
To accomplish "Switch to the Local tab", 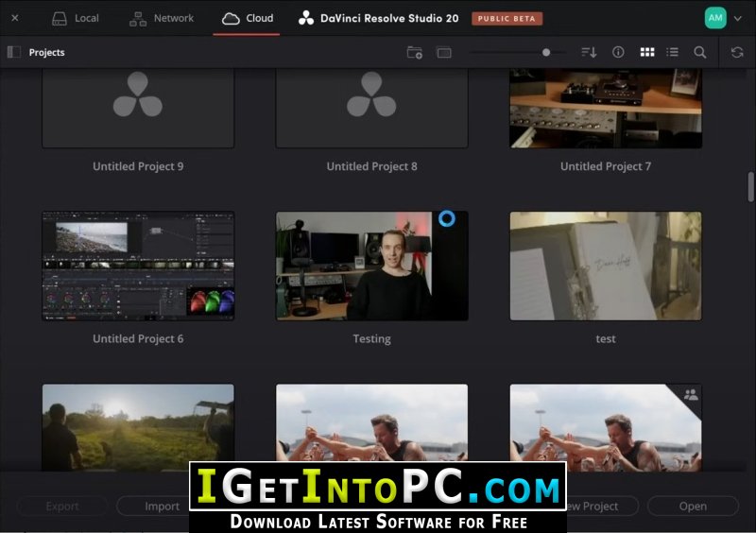I will coord(76,18).
